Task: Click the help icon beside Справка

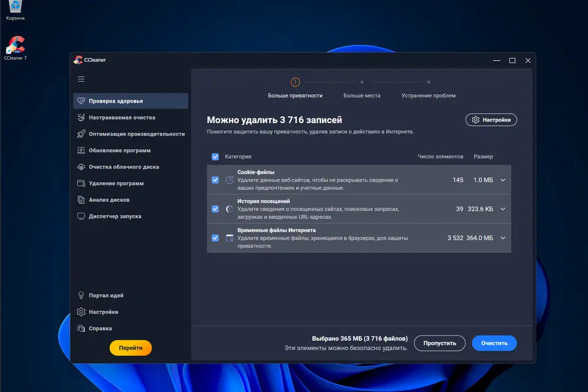Action: [x=81, y=328]
